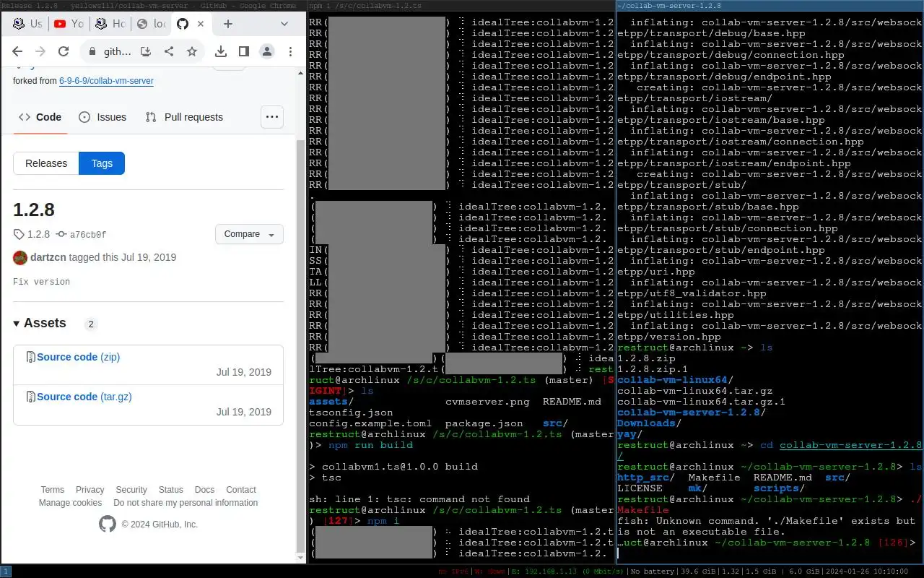This screenshot has height=578, width=924.
Task: Click '1.2.8.zip.1' in the right terminal
Action: [x=653, y=369]
